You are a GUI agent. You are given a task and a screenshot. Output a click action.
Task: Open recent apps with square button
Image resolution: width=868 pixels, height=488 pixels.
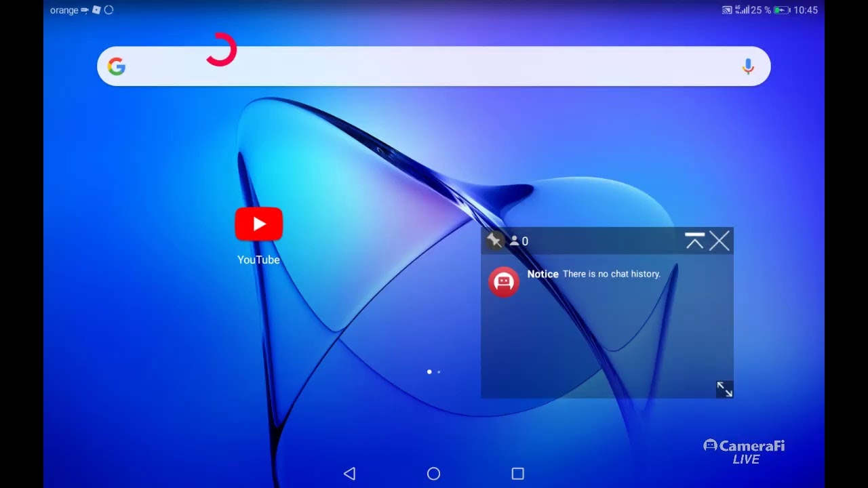point(518,474)
